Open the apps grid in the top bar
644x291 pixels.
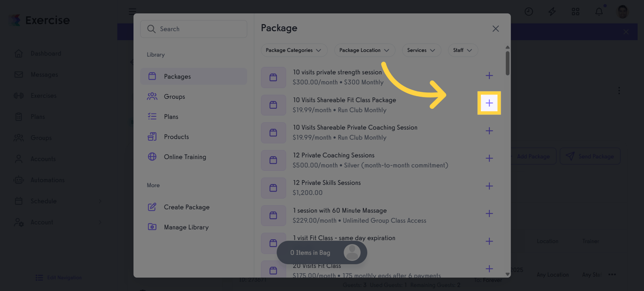tap(575, 11)
